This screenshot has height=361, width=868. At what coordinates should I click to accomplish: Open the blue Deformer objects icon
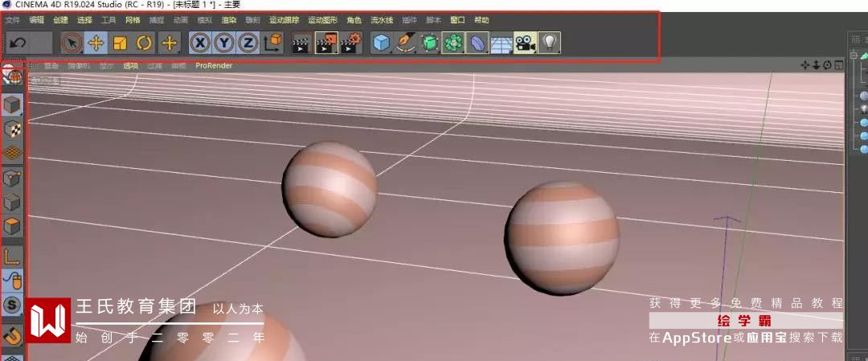click(477, 43)
